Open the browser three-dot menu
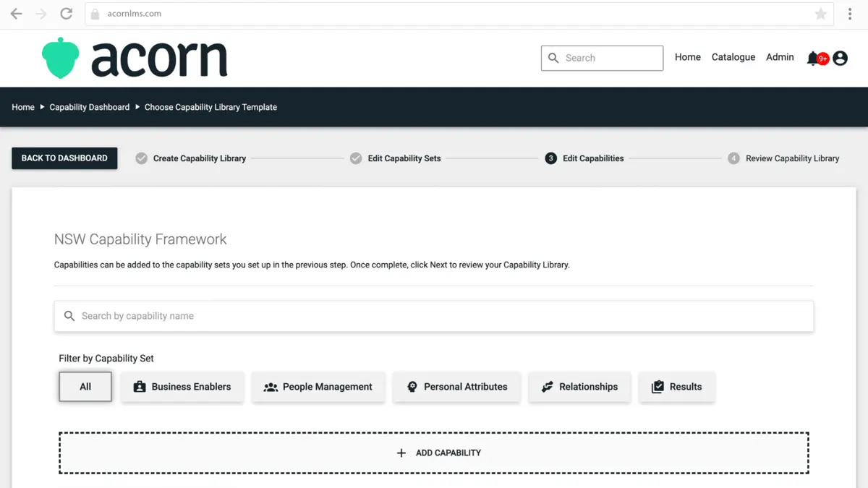 pyautogui.click(x=850, y=14)
